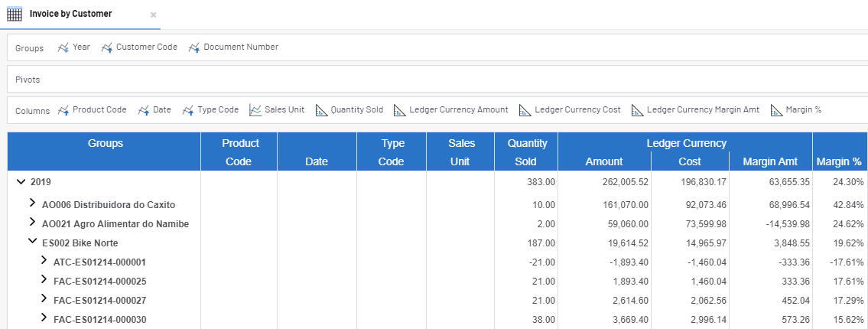Click the Quantity Sold measure icon
The height and width of the screenshot is (329, 868).
(x=321, y=110)
